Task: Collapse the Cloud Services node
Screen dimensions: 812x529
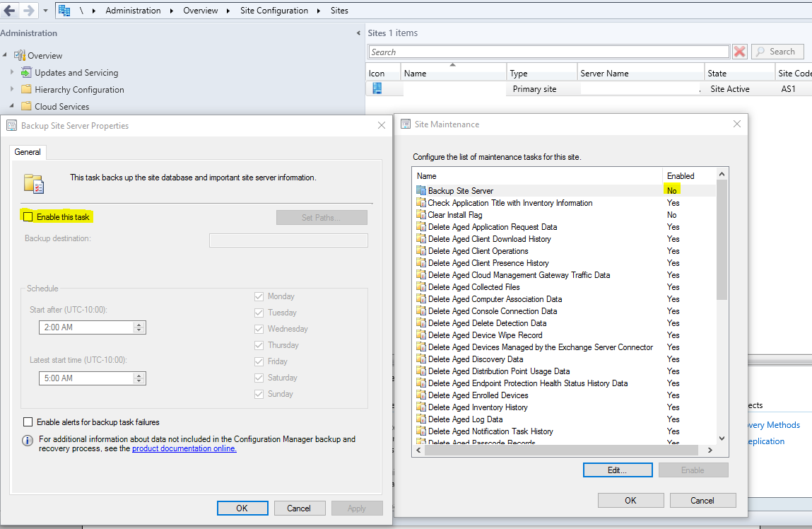Action: coord(12,105)
